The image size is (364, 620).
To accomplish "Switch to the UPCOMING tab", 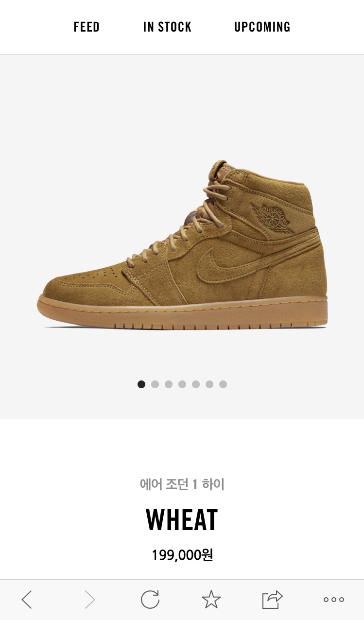I will 262,27.
